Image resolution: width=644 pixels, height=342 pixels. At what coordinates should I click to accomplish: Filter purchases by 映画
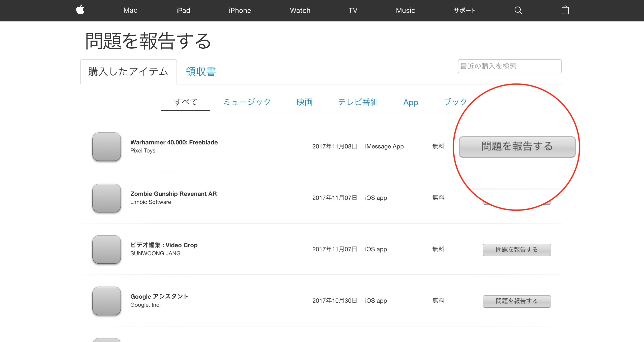305,102
